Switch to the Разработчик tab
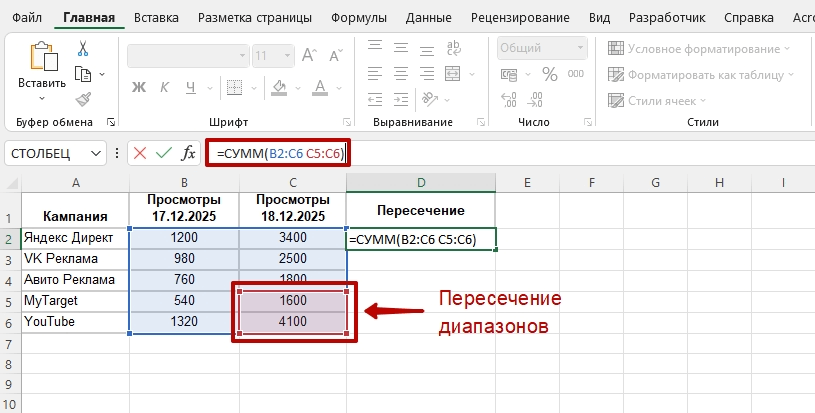 (x=667, y=18)
